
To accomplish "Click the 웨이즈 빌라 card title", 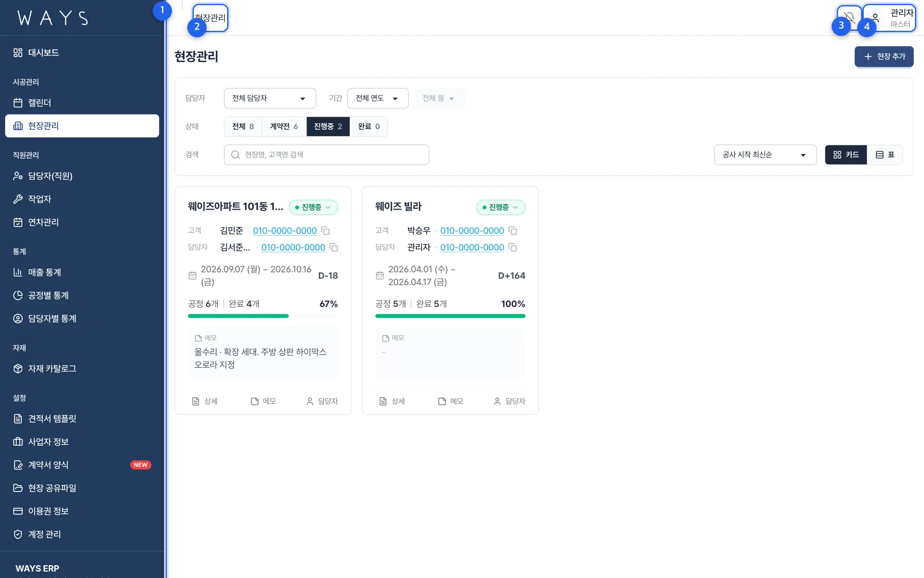I will pyautogui.click(x=398, y=207).
